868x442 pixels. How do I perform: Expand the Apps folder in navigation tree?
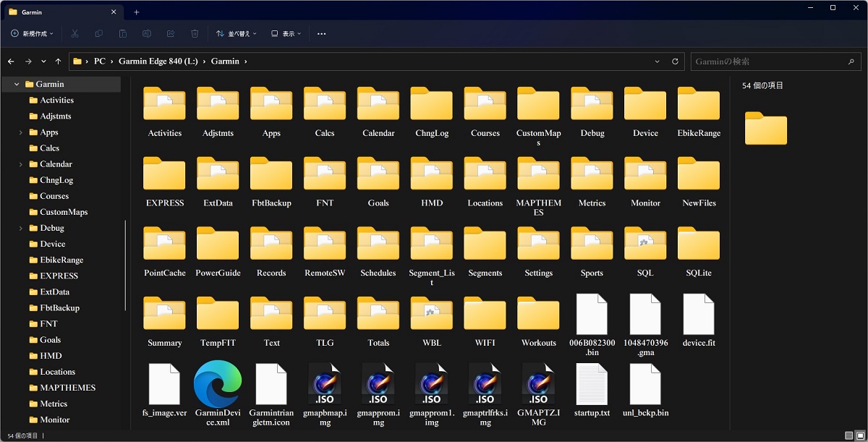click(x=21, y=132)
